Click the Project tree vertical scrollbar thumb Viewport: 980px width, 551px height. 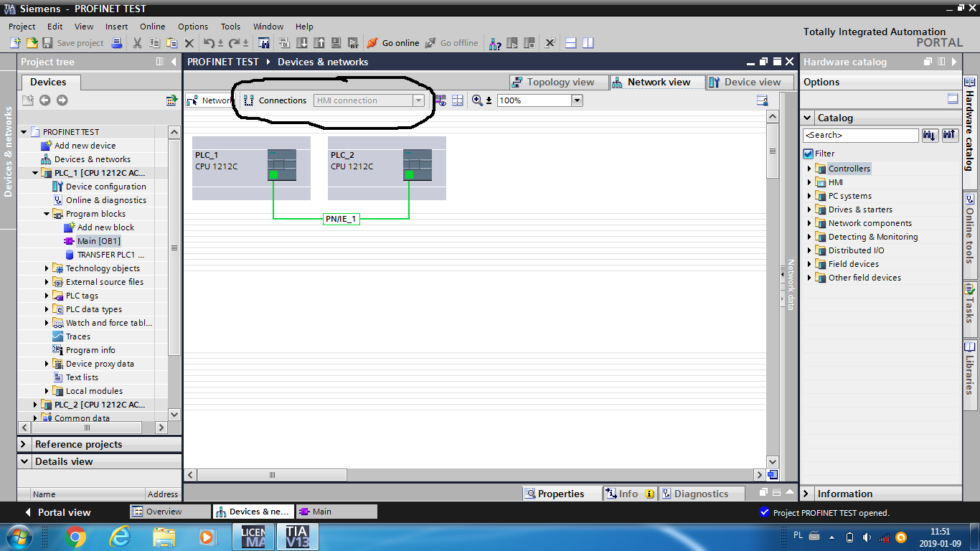[x=174, y=248]
